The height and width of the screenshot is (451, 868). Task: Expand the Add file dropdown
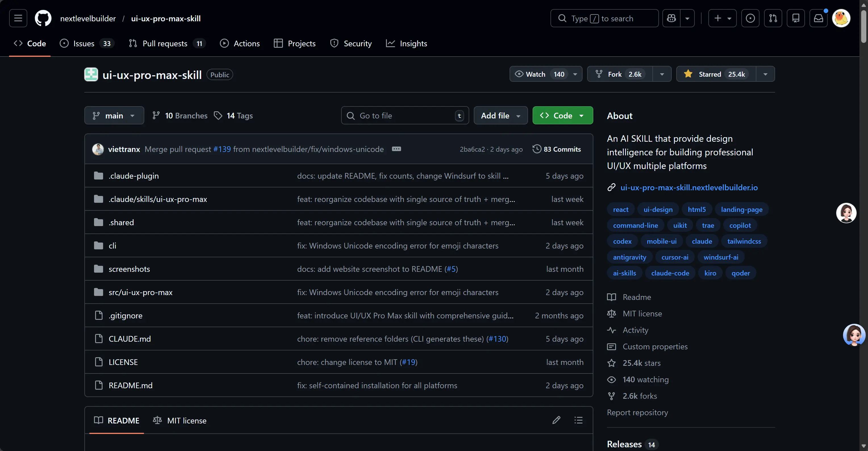[x=500, y=116]
